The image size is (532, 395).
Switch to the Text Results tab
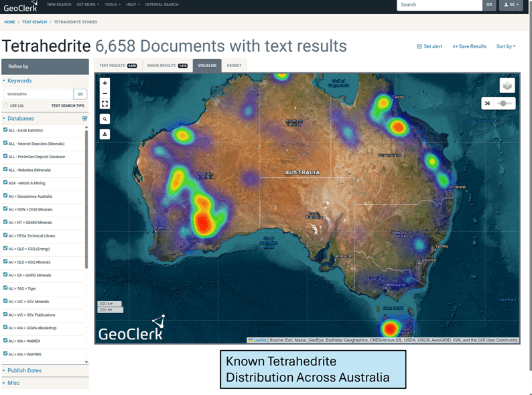(117, 66)
